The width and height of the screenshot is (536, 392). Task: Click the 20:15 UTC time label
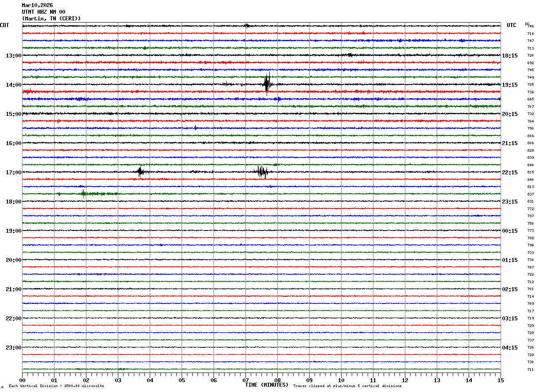tap(510, 114)
